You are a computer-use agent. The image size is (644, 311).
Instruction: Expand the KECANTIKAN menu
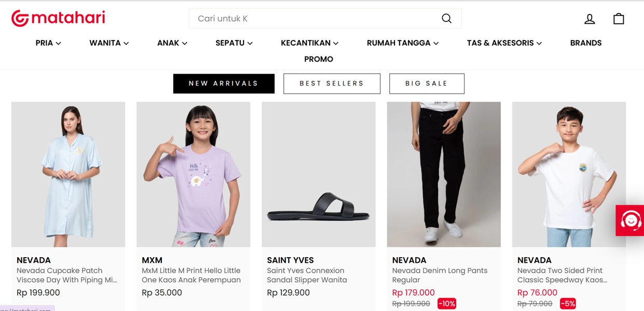coord(310,43)
